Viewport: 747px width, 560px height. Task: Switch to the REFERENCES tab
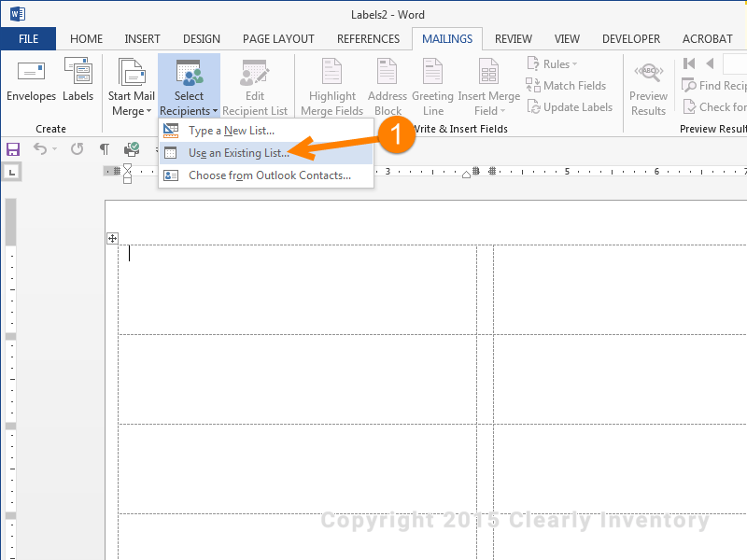click(368, 39)
